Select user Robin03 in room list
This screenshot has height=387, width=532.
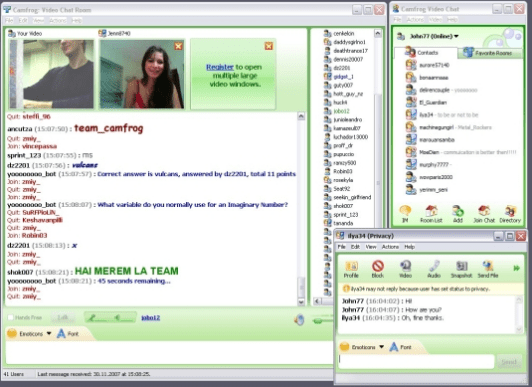point(338,171)
